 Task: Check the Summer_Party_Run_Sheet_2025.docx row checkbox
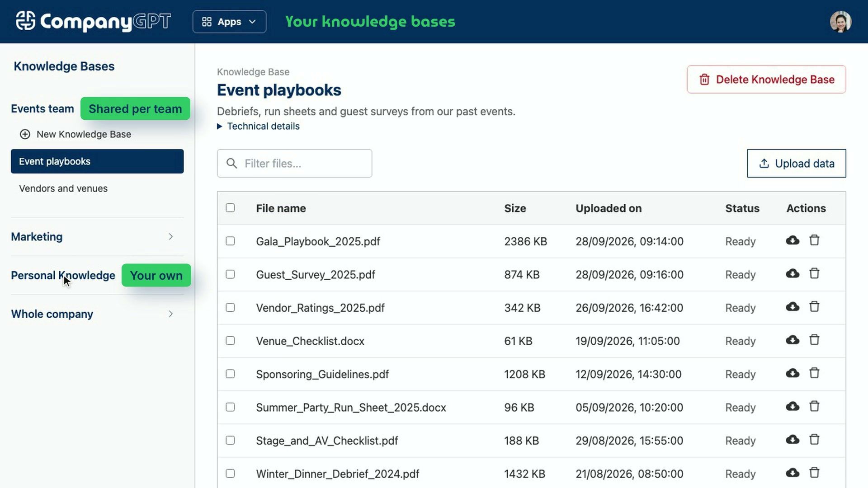coord(230,407)
